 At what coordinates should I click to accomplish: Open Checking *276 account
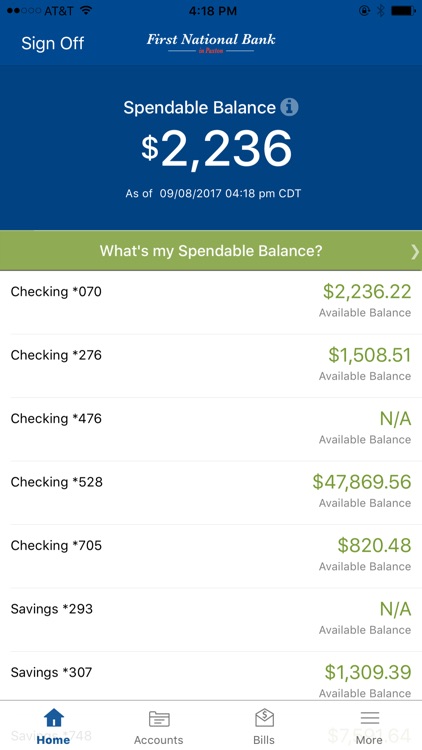pyautogui.click(x=211, y=366)
